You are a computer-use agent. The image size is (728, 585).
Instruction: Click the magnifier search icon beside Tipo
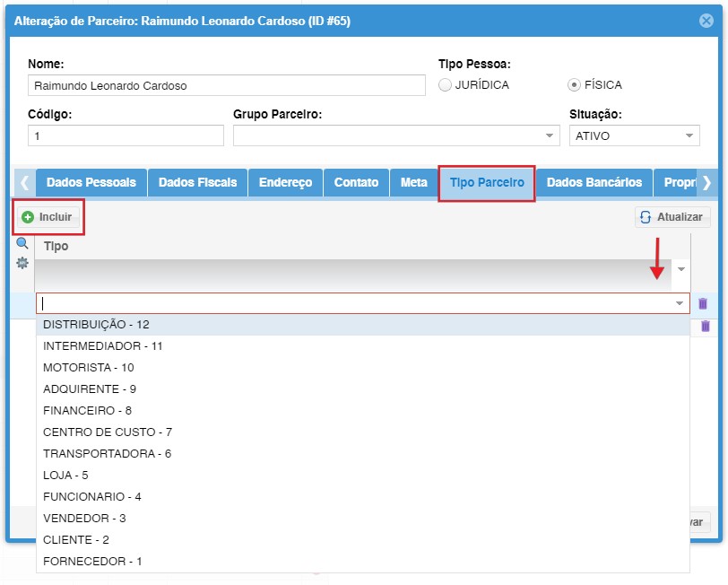pos(22,243)
